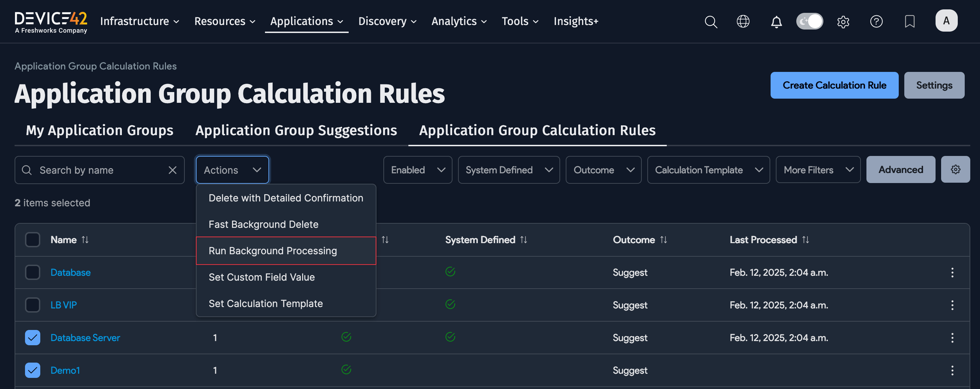The image size is (980, 389).
Task: Open the header settings gear icon
Action: [843, 22]
